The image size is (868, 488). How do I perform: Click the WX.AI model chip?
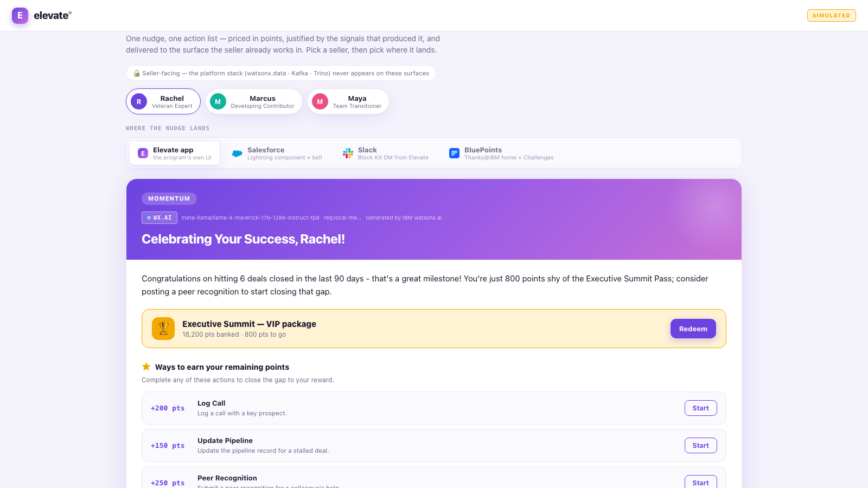tap(159, 217)
